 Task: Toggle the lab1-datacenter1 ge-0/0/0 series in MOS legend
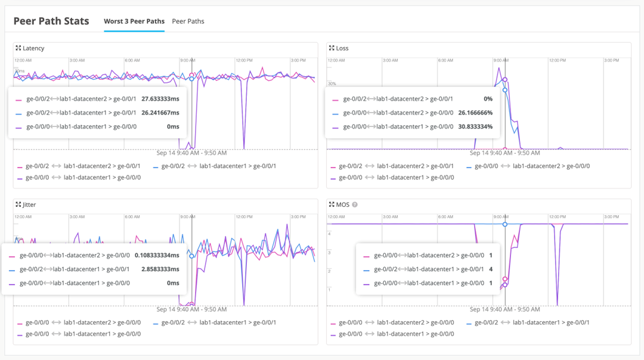[394, 334]
